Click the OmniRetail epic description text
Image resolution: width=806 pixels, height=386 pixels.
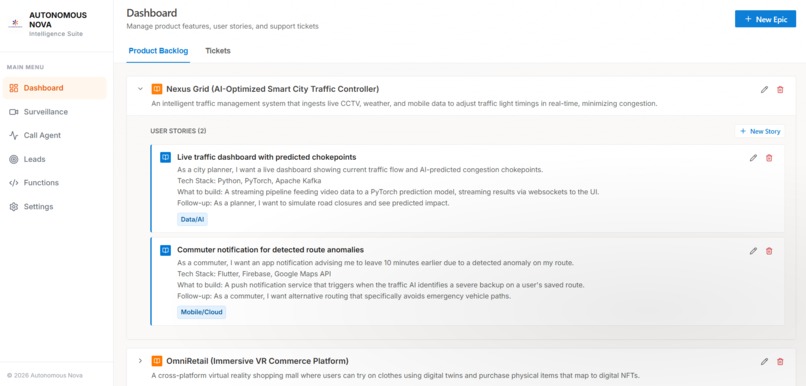tap(396, 375)
